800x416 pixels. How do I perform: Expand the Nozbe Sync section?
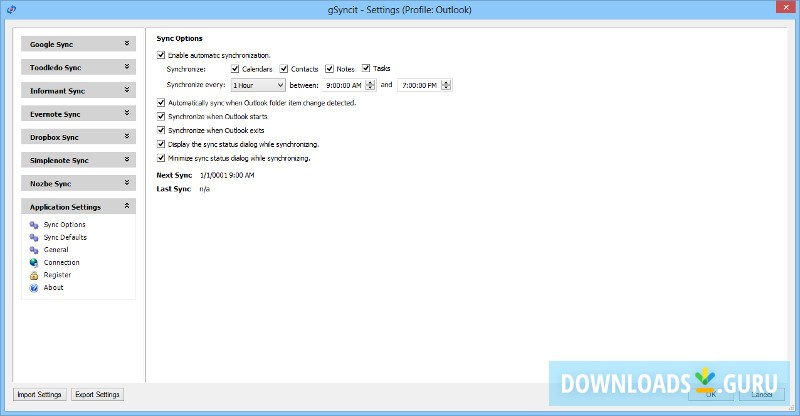pyautogui.click(x=79, y=183)
